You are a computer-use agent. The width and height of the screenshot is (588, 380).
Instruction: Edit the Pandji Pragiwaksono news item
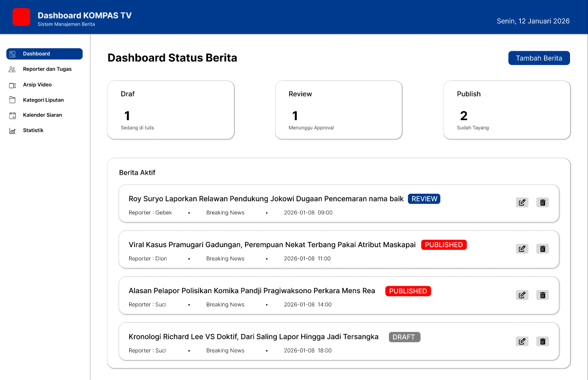coord(522,295)
